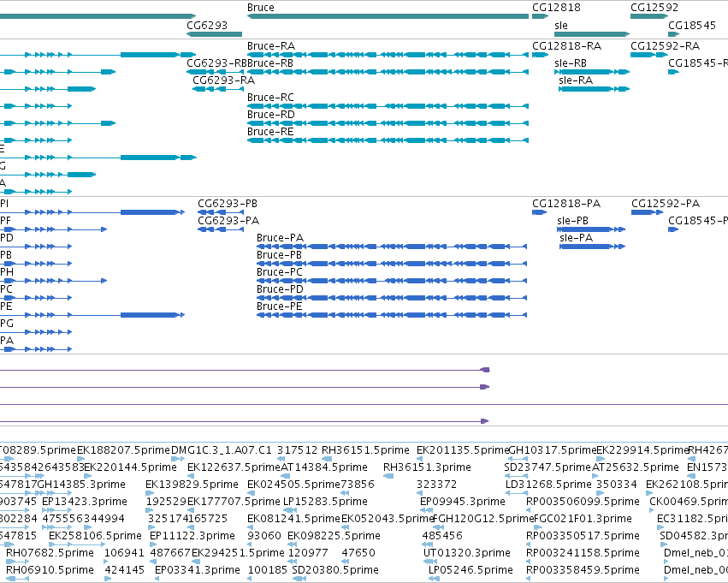
Task: Select the Bruce-PD protein label
Action: [280, 289]
